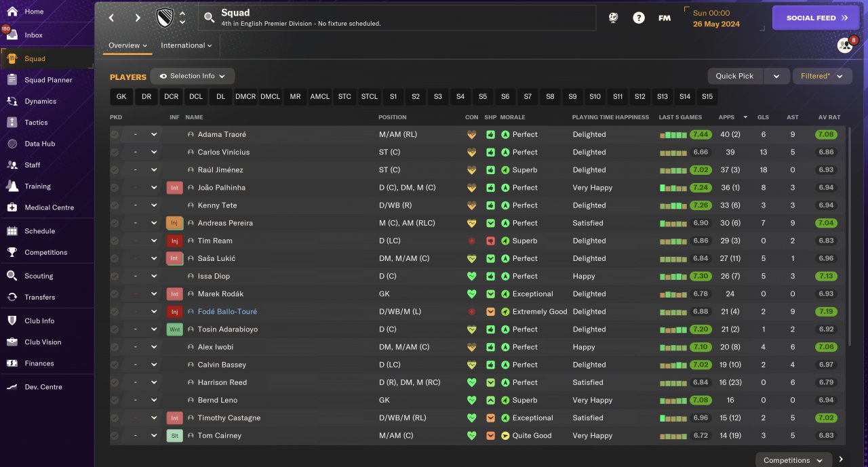This screenshot has height=467, width=868.
Task: Expand the Selection Info dropdown
Action: 193,76
